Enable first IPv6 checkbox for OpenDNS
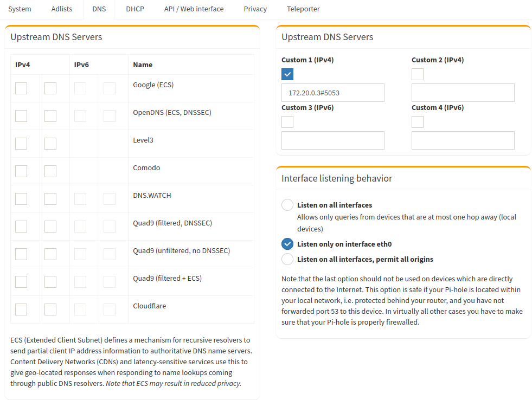Screen dimensions: 532x400 (x=80, y=116)
